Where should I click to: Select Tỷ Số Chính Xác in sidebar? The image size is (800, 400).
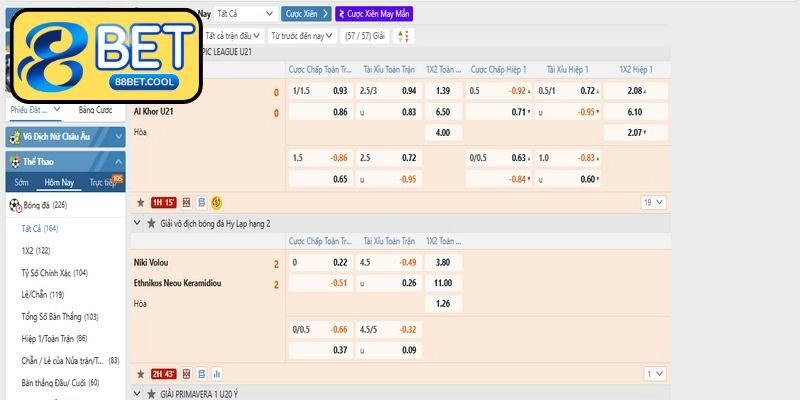point(54,272)
